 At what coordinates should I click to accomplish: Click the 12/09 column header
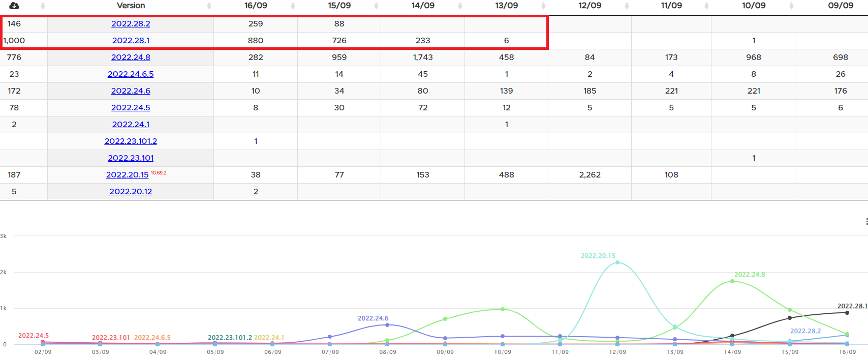[590, 6]
